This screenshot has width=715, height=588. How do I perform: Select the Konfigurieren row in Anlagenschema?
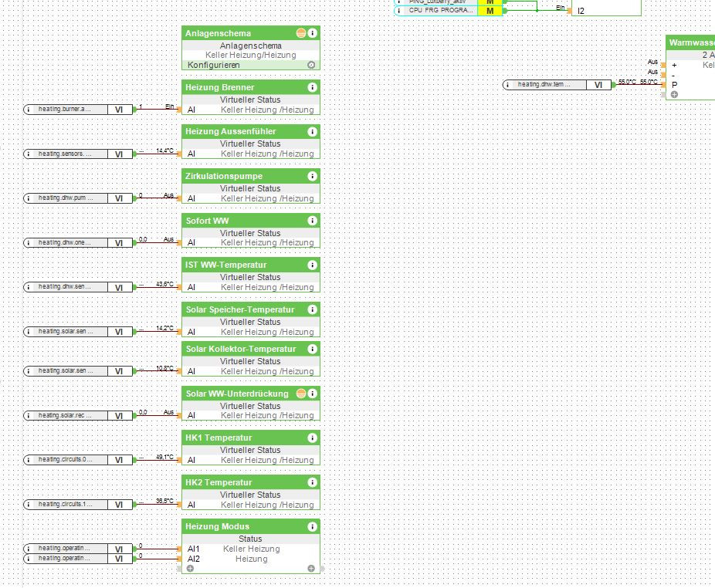click(x=251, y=65)
